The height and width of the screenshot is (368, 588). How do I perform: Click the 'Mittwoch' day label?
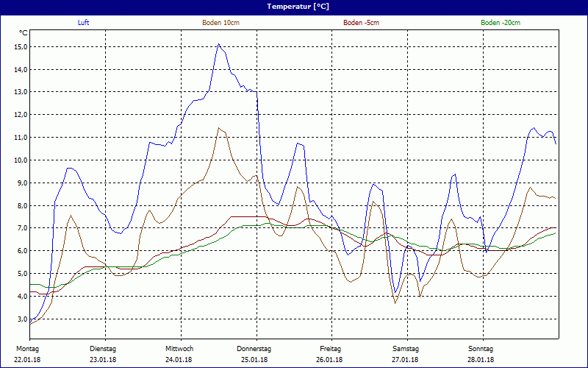[x=179, y=349]
